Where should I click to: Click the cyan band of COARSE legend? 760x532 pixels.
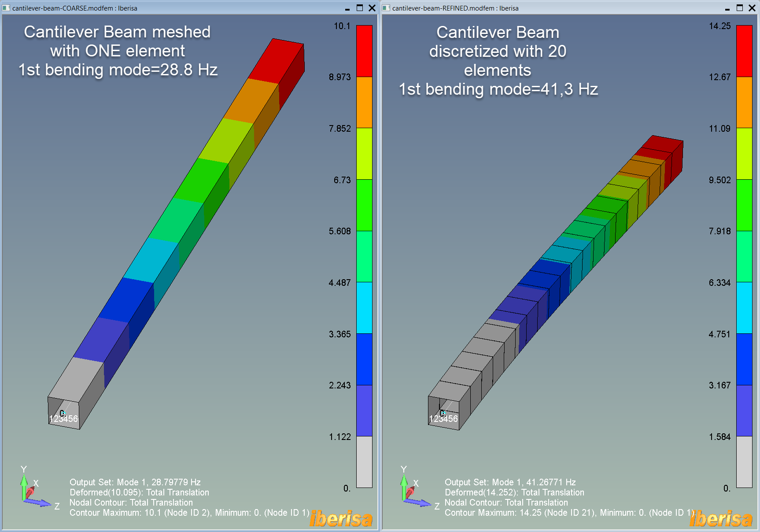364,308
